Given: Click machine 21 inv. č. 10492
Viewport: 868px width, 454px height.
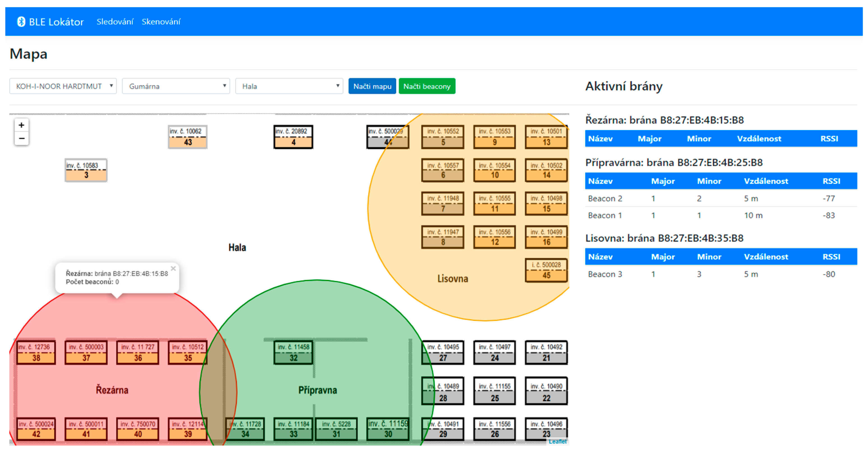Looking at the screenshot, I should tap(546, 352).
